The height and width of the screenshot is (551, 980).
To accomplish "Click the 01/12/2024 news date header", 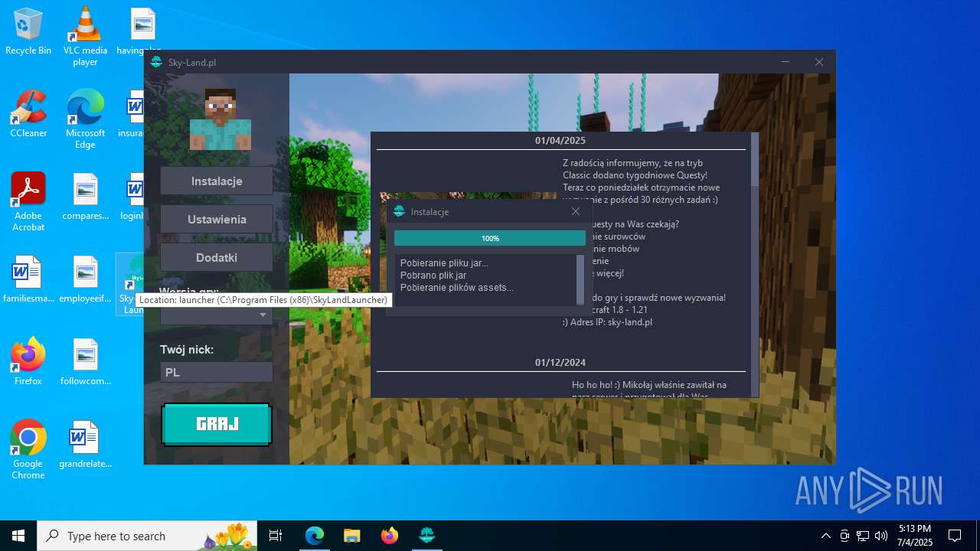I will pyautogui.click(x=560, y=363).
